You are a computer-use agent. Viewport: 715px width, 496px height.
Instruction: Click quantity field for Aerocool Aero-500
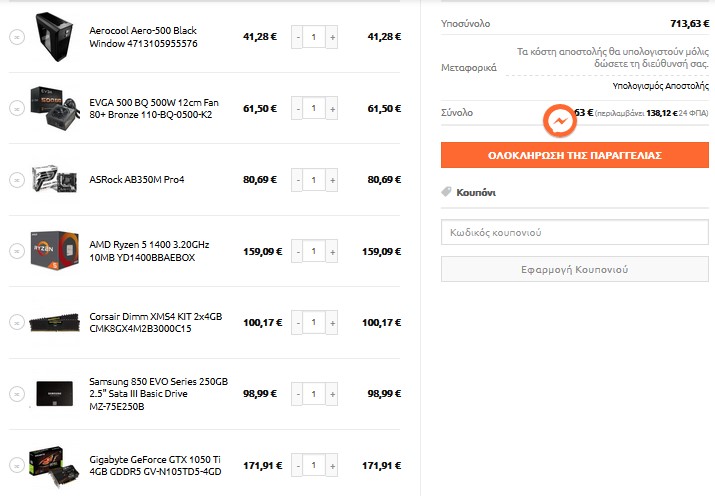coord(314,37)
